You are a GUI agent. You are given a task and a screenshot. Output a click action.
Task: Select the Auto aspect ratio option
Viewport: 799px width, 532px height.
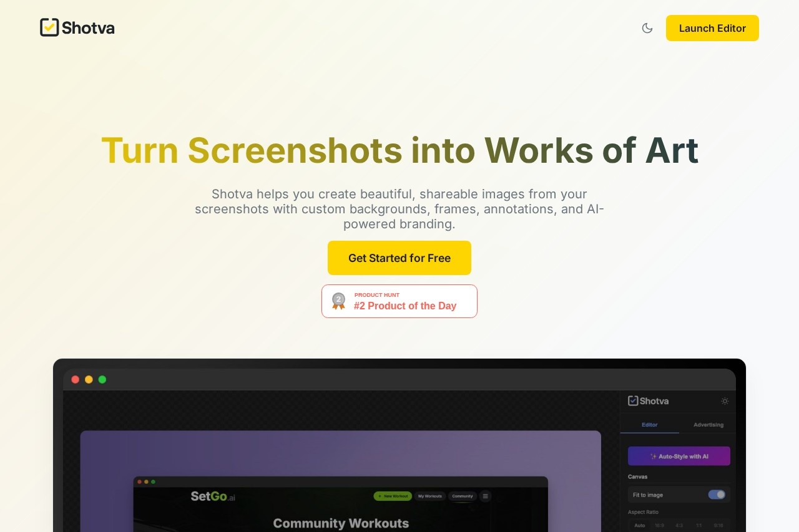(640, 525)
